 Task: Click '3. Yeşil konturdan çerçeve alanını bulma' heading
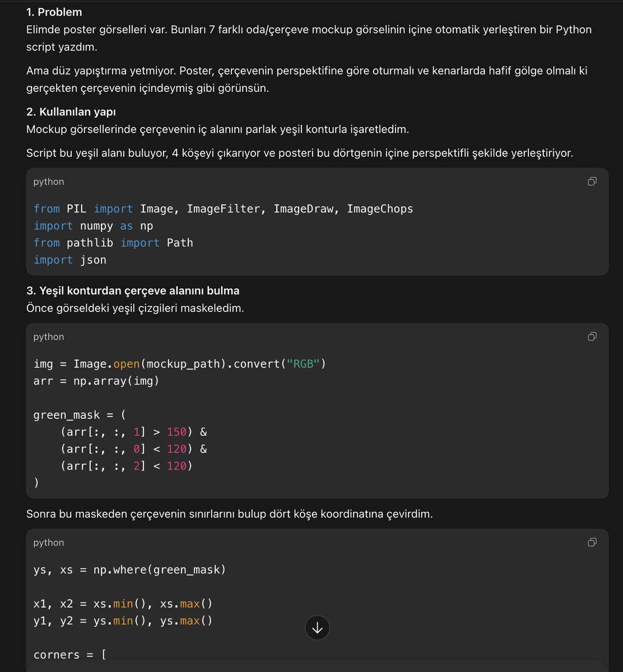pos(133,291)
